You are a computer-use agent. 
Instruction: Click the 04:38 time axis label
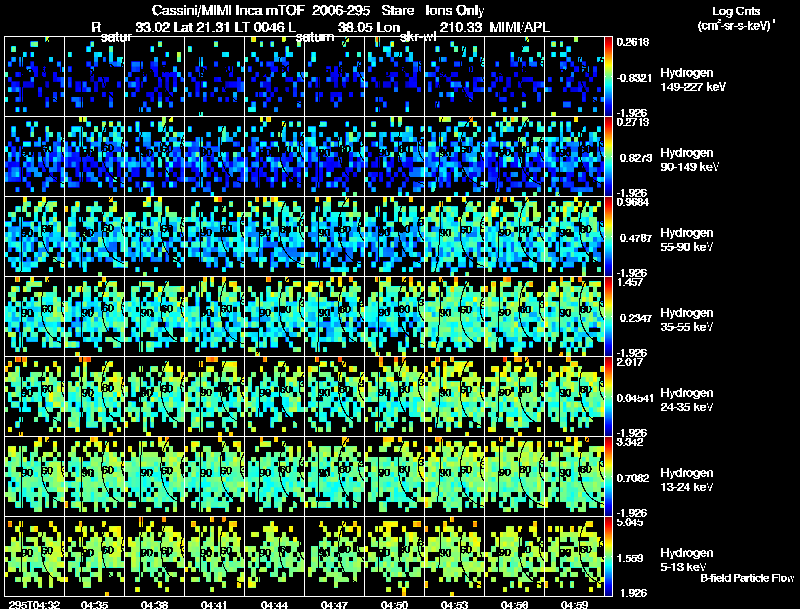[x=155, y=604]
